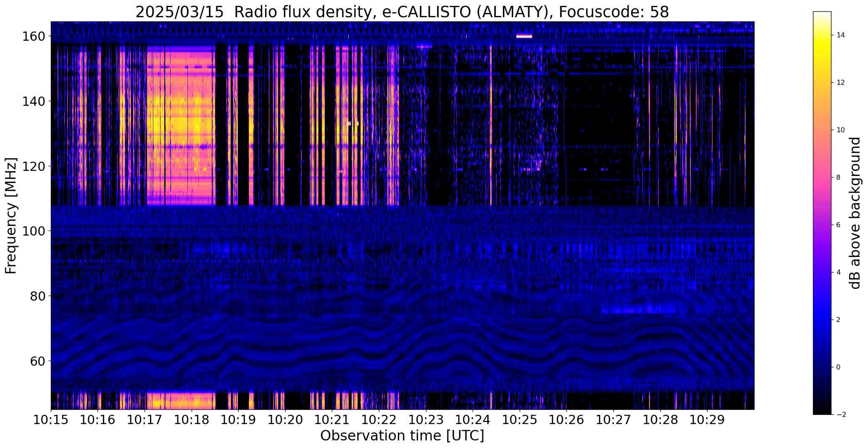The width and height of the screenshot is (868, 448).
Task: Click the 140 frequency tick label
Action: pyautogui.click(x=34, y=101)
